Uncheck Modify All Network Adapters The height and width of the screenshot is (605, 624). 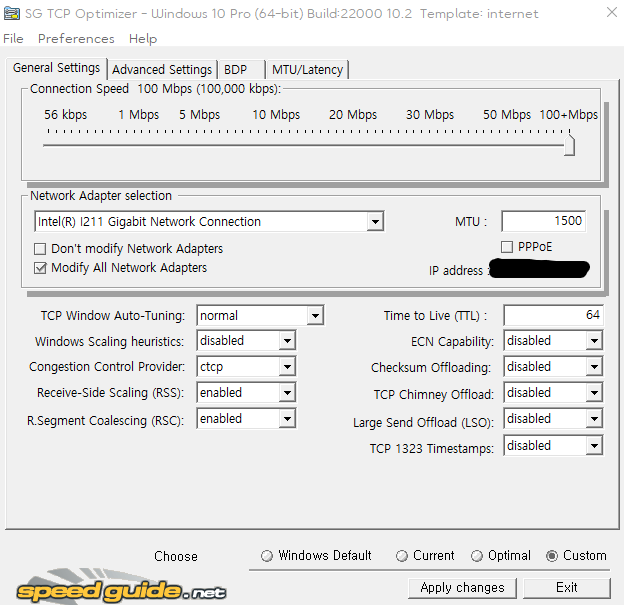pos(40,268)
